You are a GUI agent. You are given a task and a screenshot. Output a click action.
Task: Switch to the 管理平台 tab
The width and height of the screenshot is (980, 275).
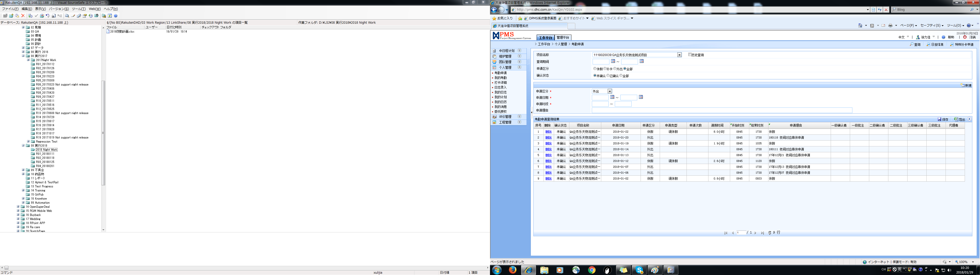563,38
